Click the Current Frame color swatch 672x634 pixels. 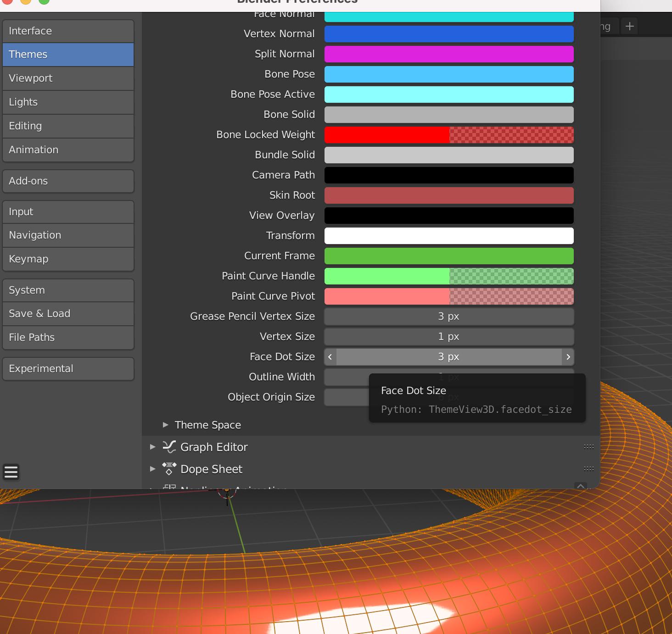coord(448,256)
